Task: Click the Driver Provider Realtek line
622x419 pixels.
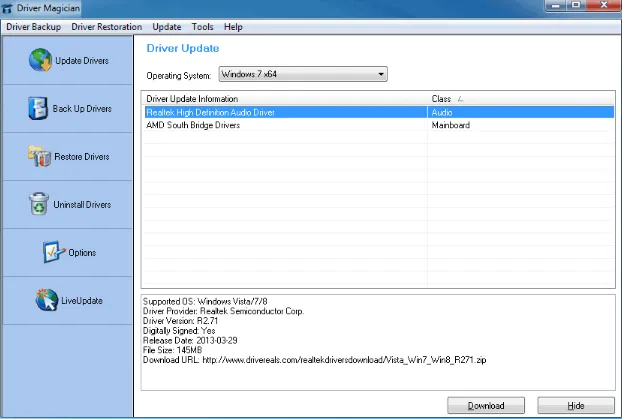Action: [223, 311]
